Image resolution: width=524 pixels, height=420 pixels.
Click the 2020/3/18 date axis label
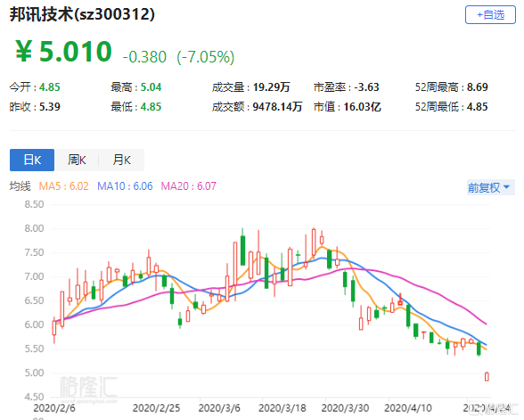[x=282, y=408]
